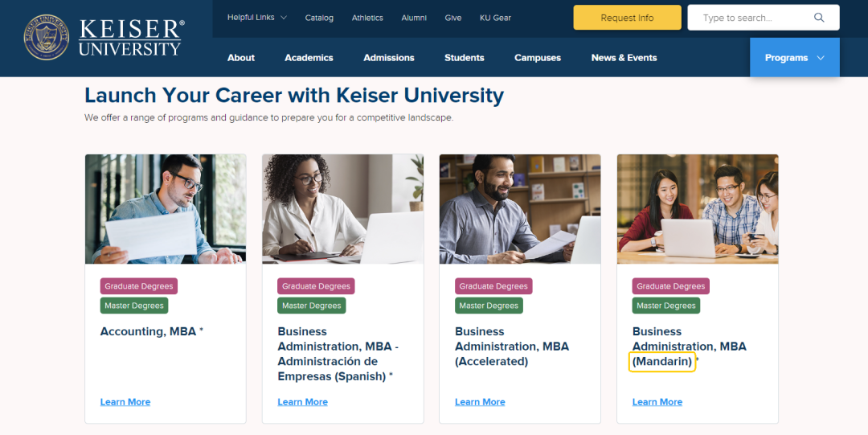Expand the Helpful Links dropdown
868x435 pixels.
tap(256, 18)
